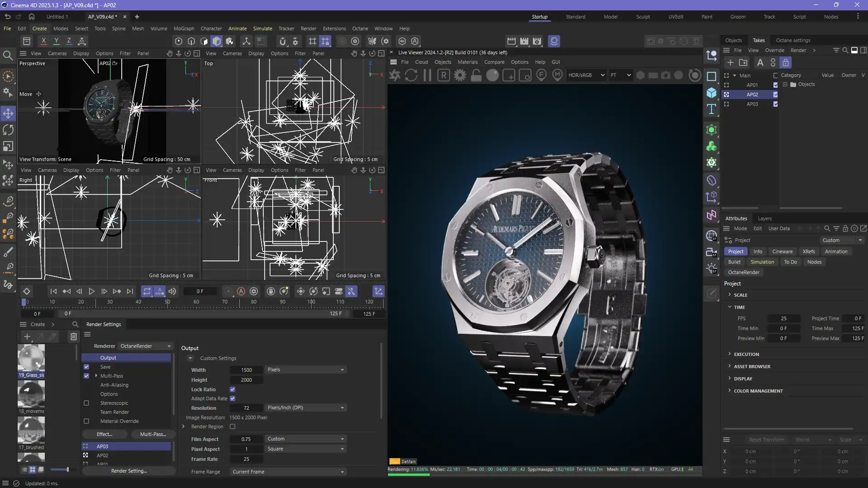Enable the Render Region checkbox
868x488 pixels.
coord(232,426)
